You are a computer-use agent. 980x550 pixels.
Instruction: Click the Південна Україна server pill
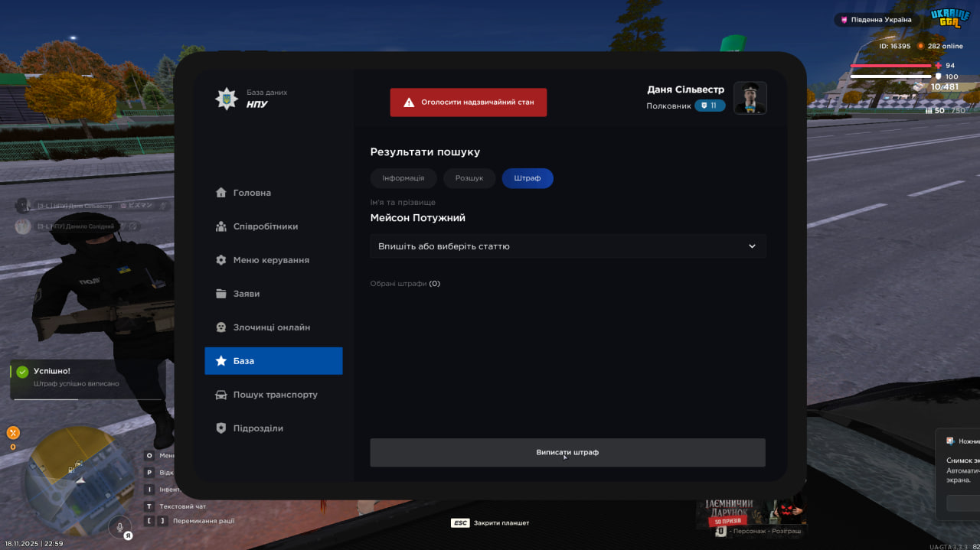tap(877, 20)
